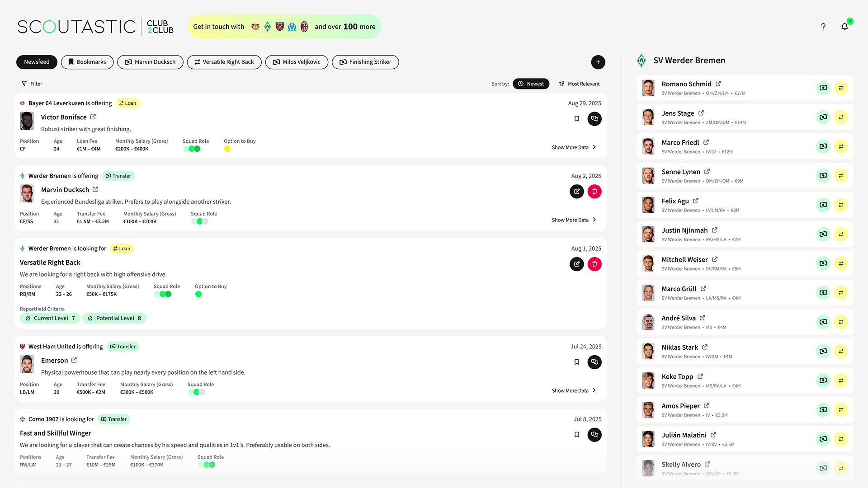Delete the Versatile Right Back request
Viewport: 868px width, 488px height.
point(594,264)
